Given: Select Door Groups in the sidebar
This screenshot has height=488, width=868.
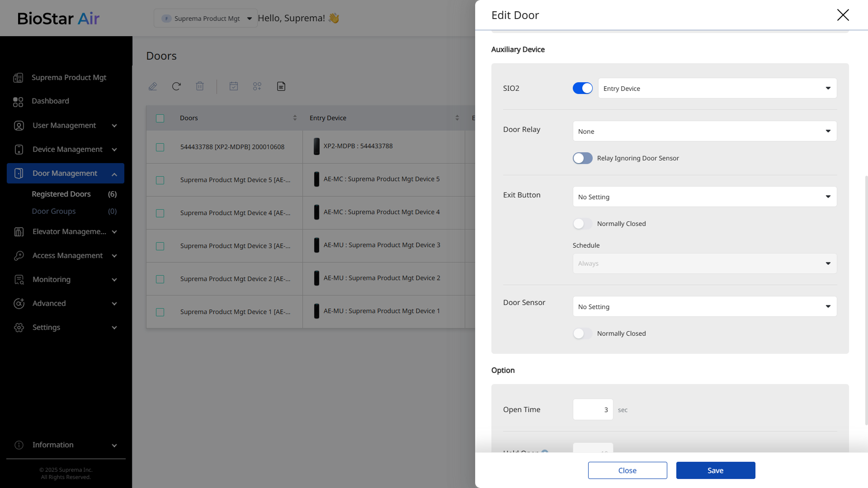Looking at the screenshot, I should pyautogui.click(x=54, y=211).
